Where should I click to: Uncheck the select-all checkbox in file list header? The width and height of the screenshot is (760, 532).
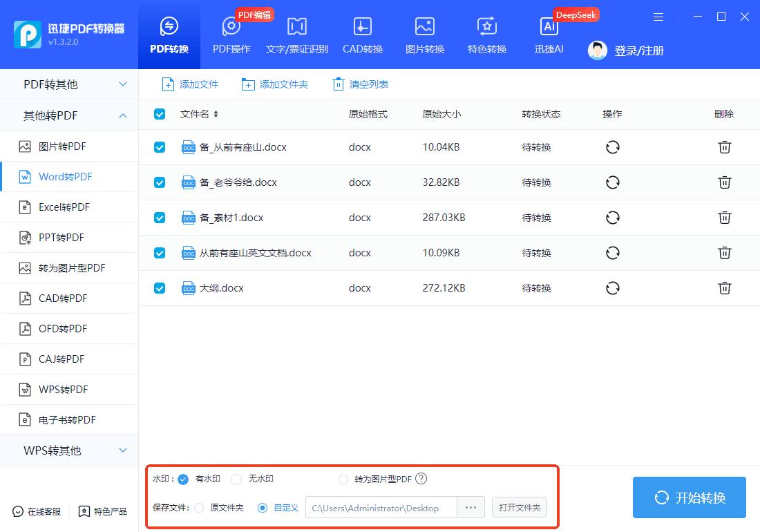coord(159,114)
